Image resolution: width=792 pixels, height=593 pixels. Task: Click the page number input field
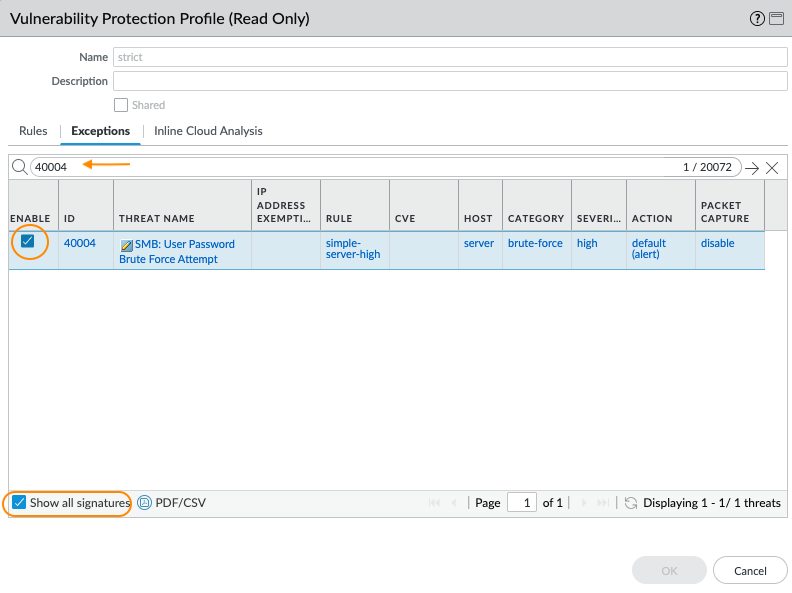(x=522, y=503)
